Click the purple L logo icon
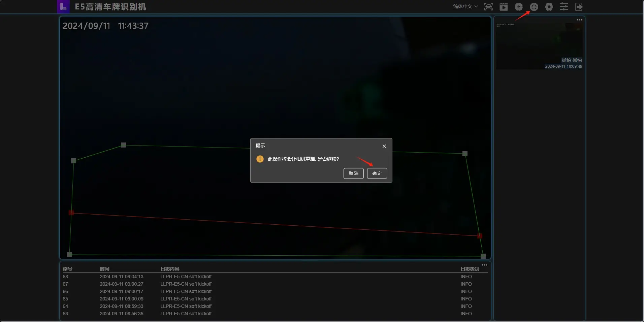 [63, 7]
